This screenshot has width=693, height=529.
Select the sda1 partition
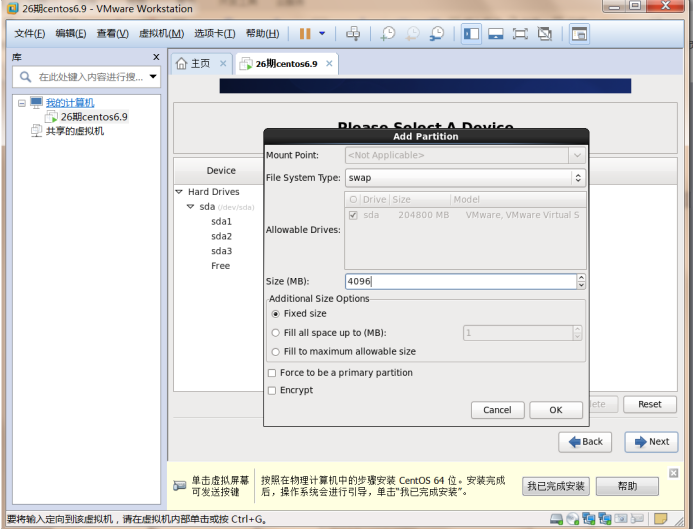[221, 221]
